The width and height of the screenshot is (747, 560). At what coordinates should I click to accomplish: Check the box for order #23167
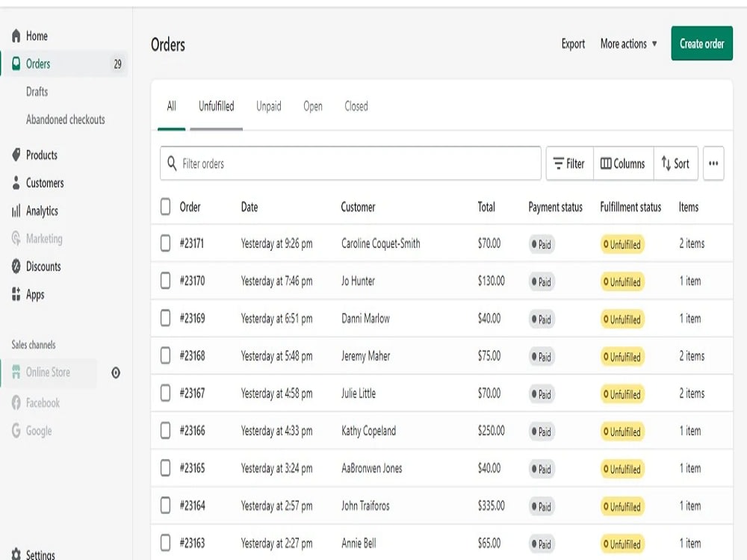[165, 393]
